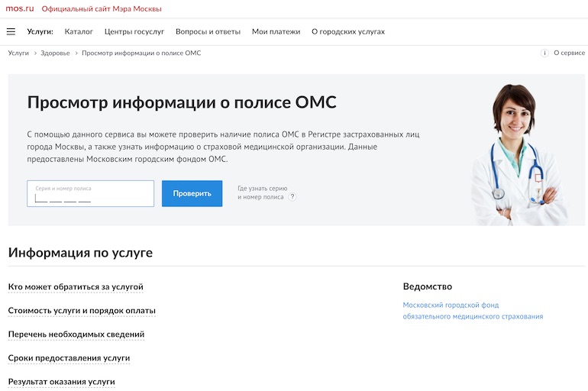Click the Просмотр информации о полисе ОМС heading

pos(182,102)
